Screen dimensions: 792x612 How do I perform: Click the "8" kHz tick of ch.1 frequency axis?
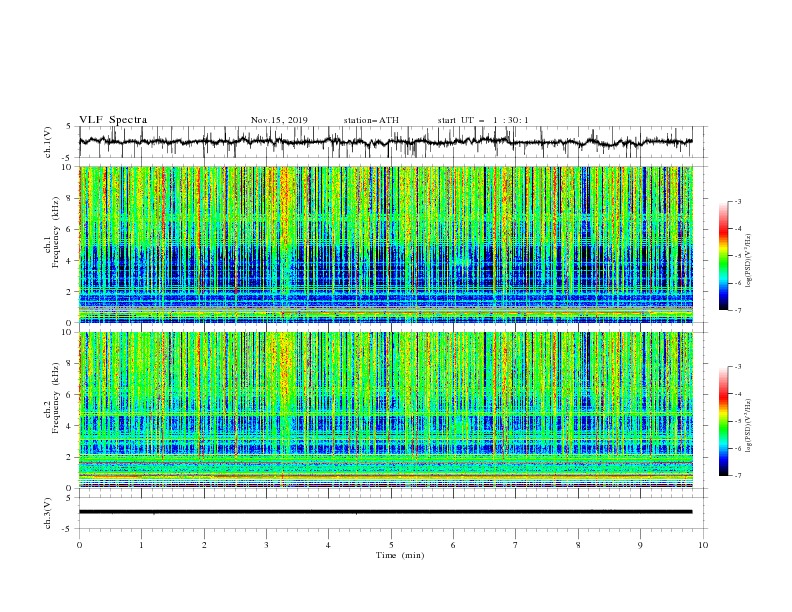click(x=70, y=198)
